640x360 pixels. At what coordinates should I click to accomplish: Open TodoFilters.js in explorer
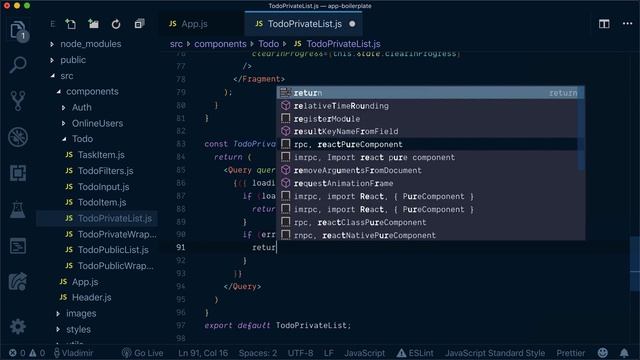coord(105,171)
